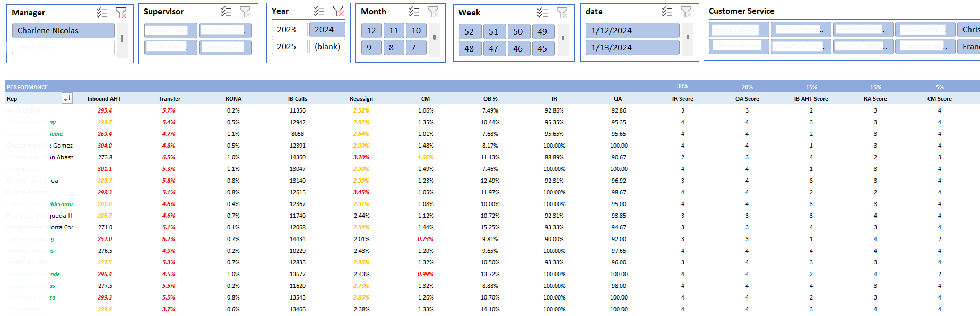This screenshot has height=316, width=980.
Task: Select the CM cell 0.73%
Action: pyautogui.click(x=426, y=239)
